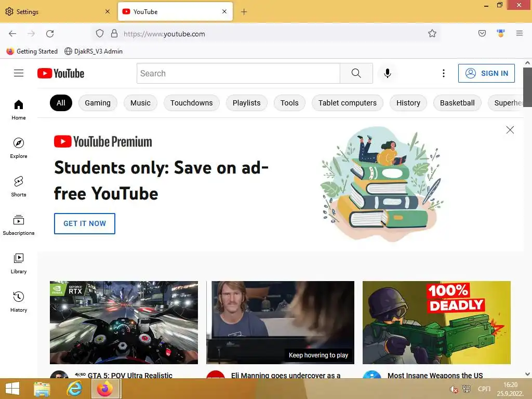Select the Tablet computers chip

click(348, 103)
